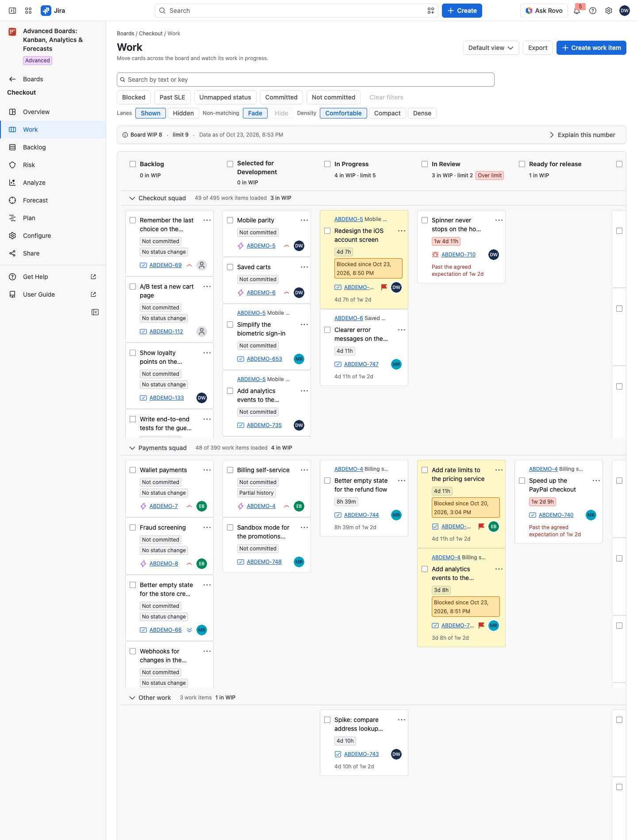Viewport: 637px width, 840px height.
Task: Click the collapse sidebar icon below User Guide
Action: tap(95, 312)
